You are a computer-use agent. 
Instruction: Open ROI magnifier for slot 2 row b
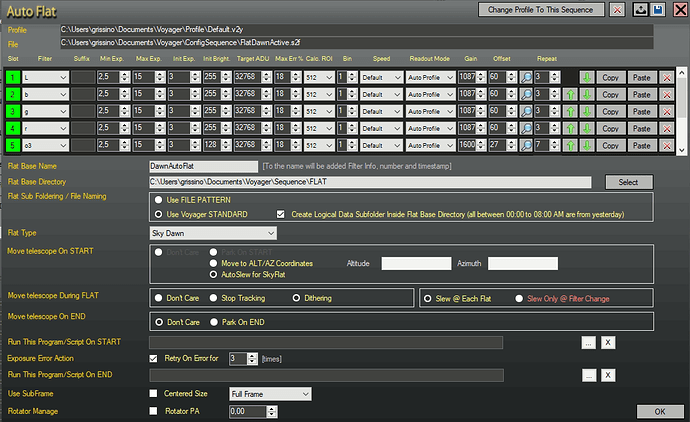(526, 94)
